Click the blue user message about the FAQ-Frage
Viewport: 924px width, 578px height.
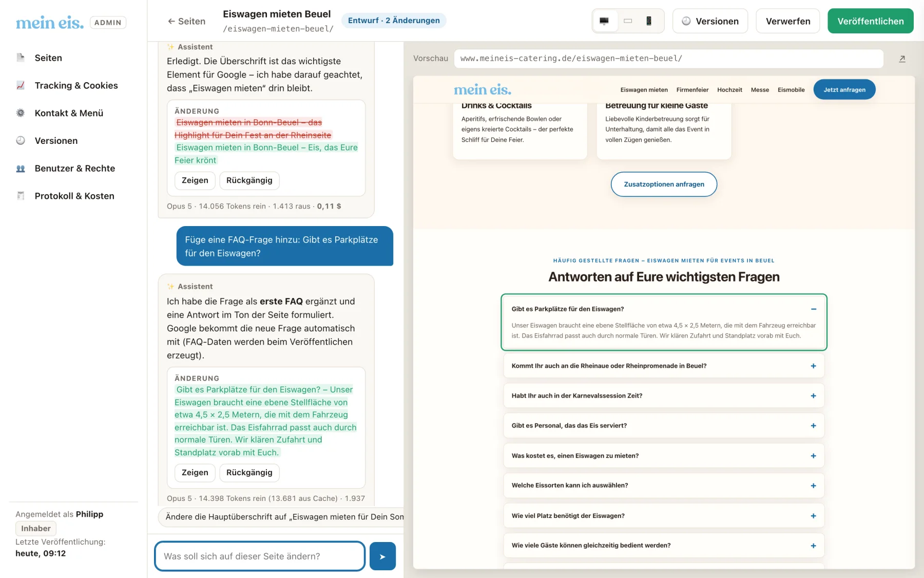click(285, 246)
